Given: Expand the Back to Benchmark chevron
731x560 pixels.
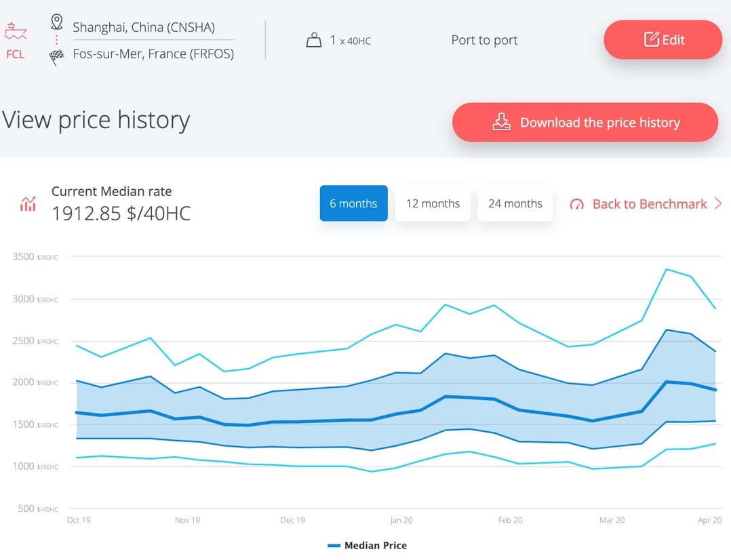Looking at the screenshot, I should (719, 204).
